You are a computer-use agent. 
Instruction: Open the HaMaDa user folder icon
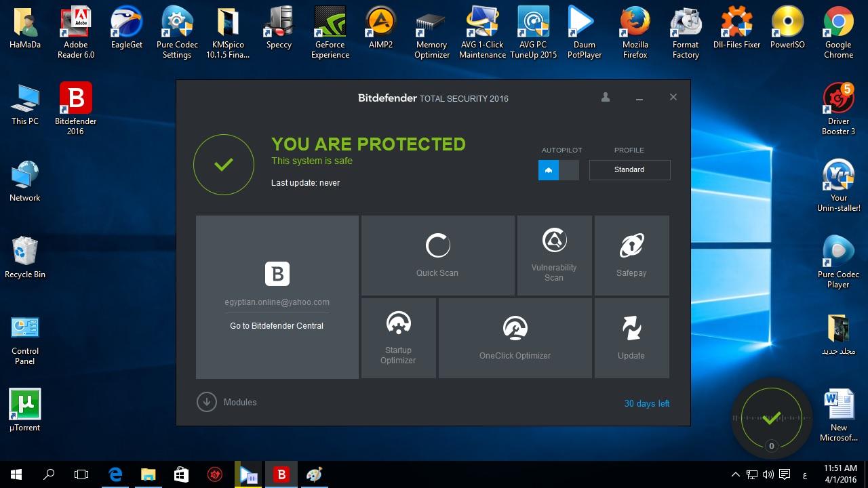[x=25, y=28]
